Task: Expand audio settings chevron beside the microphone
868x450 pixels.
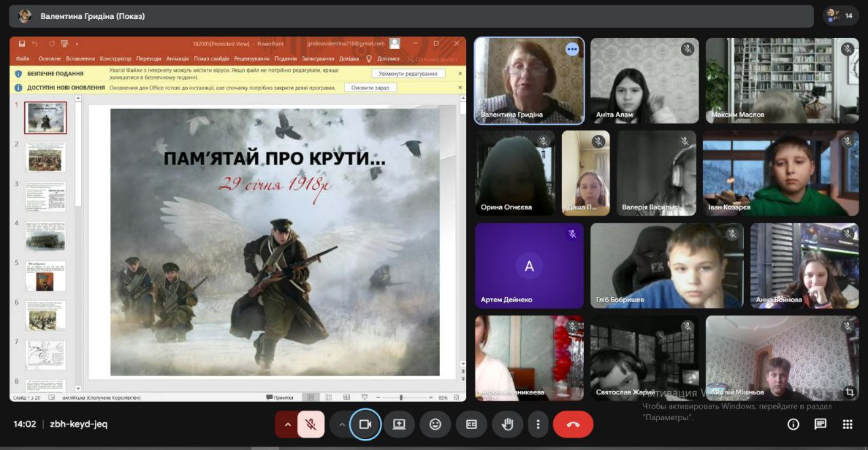Action: (287, 424)
